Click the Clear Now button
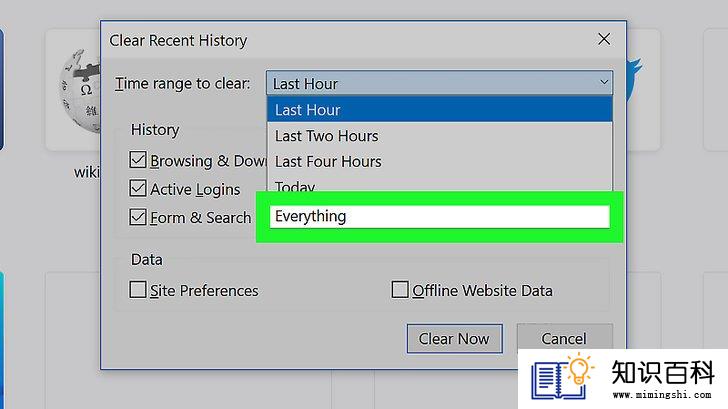This screenshot has width=728, height=409. (455, 338)
